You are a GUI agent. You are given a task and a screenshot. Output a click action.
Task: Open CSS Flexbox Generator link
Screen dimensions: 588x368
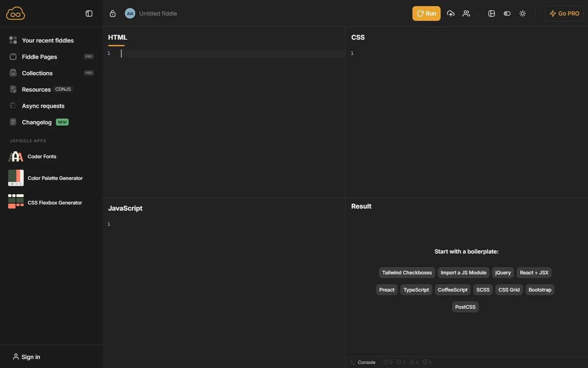tap(55, 203)
